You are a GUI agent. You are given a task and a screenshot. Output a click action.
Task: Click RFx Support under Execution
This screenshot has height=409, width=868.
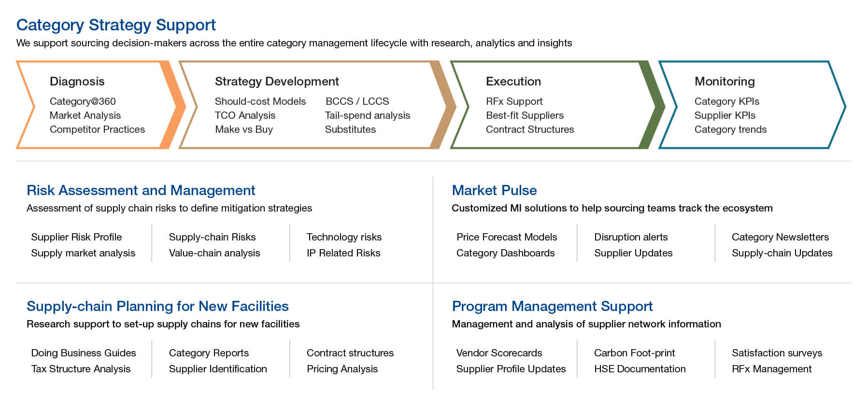(514, 101)
